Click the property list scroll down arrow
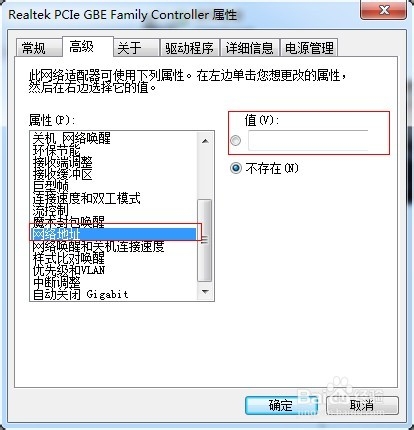Image resolution: width=414 pixels, height=430 pixels. pos(205,292)
